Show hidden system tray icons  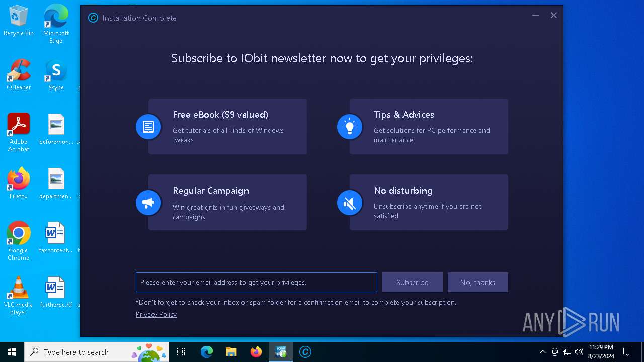(x=542, y=352)
